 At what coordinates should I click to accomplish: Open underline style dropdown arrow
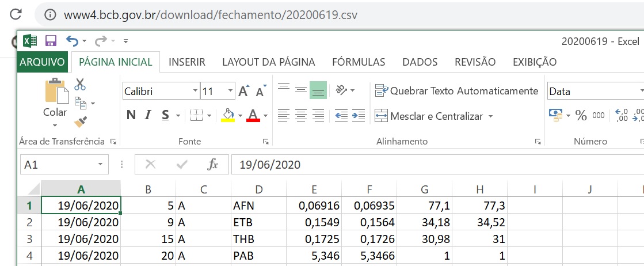tap(178, 116)
